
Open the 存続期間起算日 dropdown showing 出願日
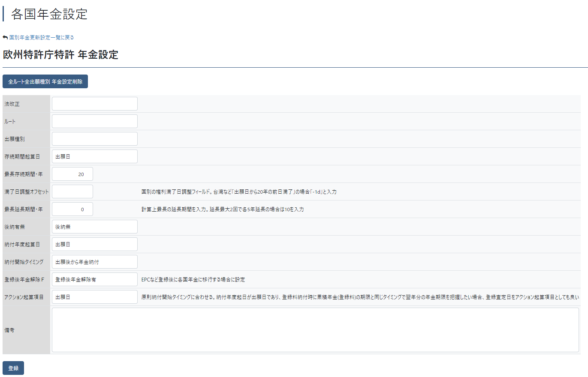coord(95,156)
